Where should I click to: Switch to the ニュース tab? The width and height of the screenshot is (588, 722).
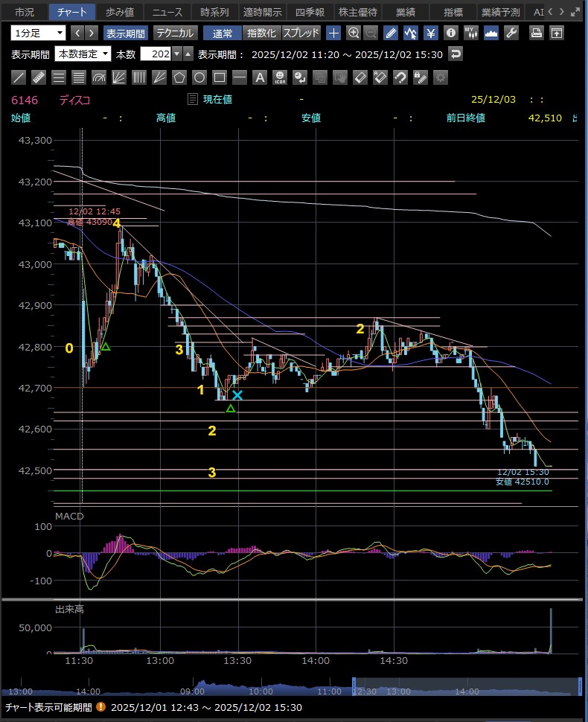click(x=167, y=12)
